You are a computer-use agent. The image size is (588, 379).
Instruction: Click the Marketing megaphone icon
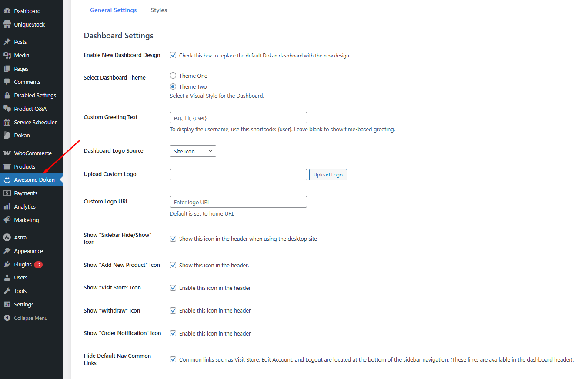click(x=7, y=220)
